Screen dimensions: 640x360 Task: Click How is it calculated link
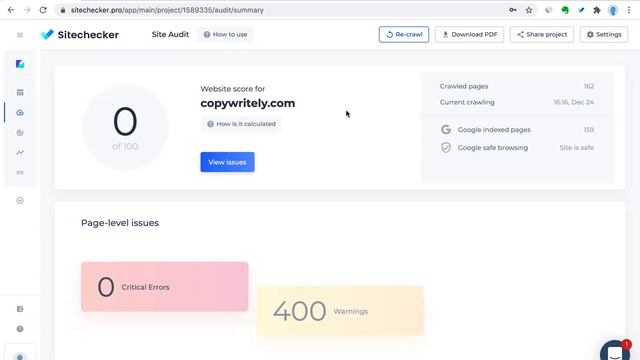241,124
